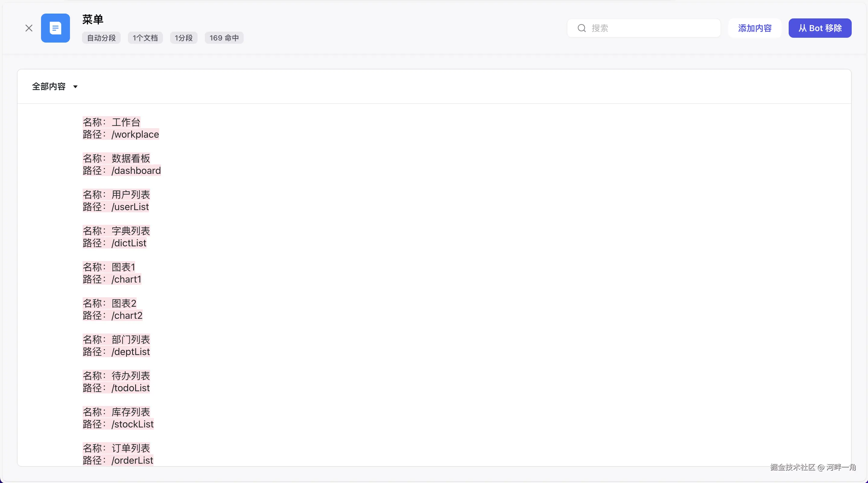
Task: Click the 1个文档 tag
Action: tap(145, 38)
